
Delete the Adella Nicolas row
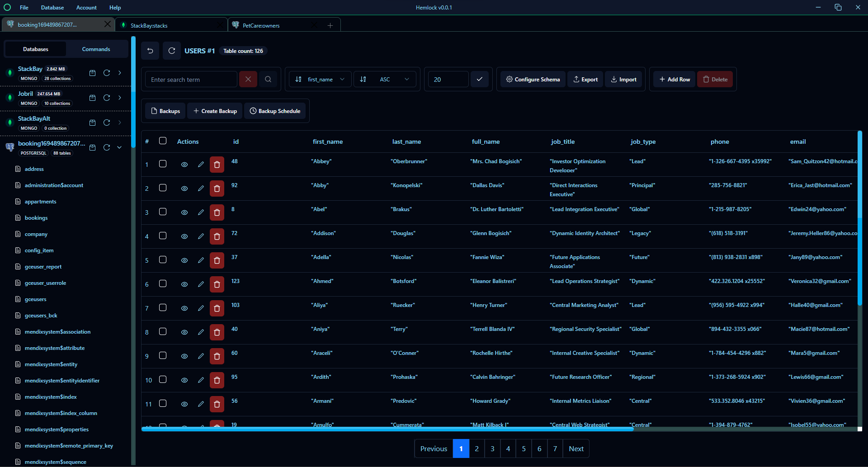coord(217,260)
